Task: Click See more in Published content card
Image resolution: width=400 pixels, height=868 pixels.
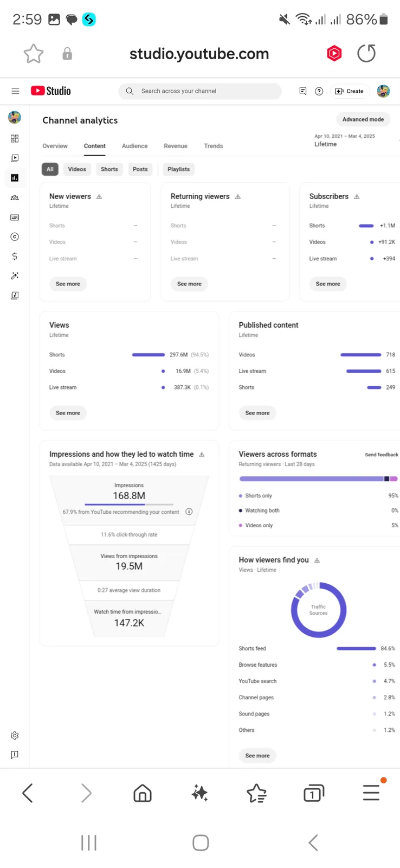Action: 257,413
